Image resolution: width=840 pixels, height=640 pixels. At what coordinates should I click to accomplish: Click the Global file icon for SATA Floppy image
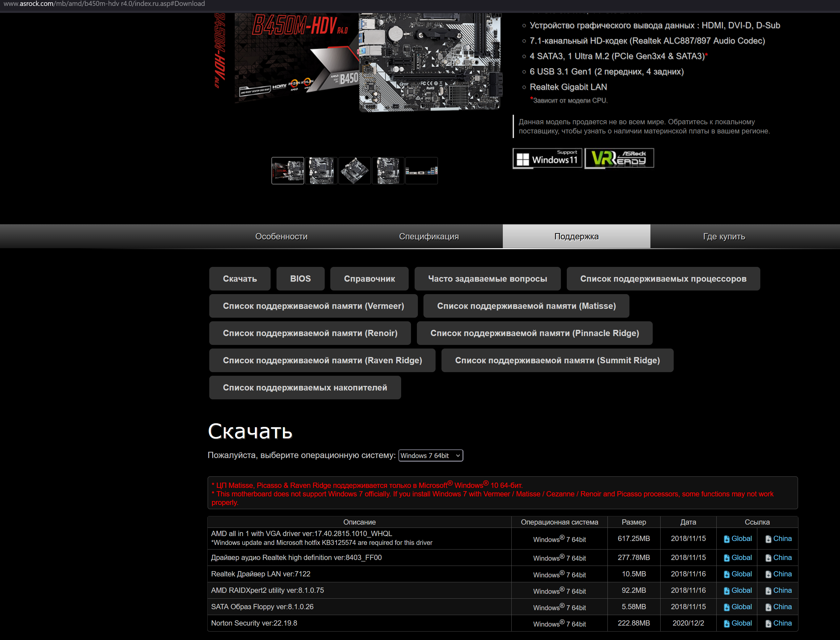pos(727,607)
